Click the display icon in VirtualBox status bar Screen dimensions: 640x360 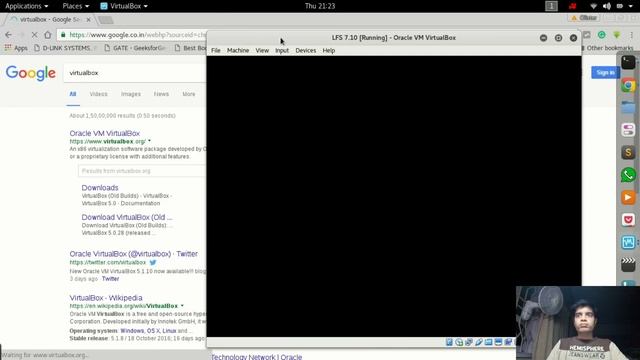coord(498,342)
